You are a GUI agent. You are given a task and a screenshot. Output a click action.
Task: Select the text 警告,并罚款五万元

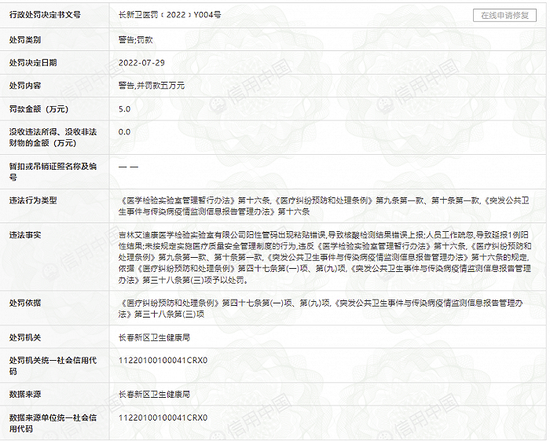152,86
